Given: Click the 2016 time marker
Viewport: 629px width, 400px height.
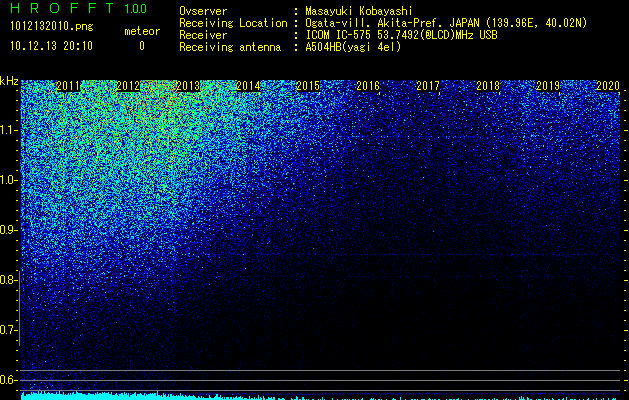Looking at the screenshot, I should (368, 86).
